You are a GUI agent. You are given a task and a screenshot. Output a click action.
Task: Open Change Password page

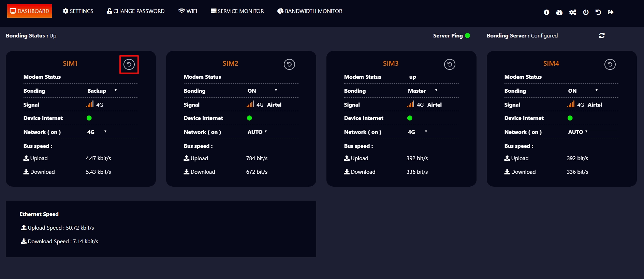(136, 11)
